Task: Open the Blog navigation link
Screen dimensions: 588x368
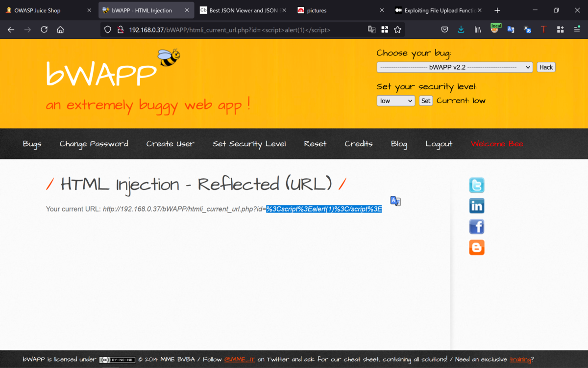Action: click(x=399, y=144)
